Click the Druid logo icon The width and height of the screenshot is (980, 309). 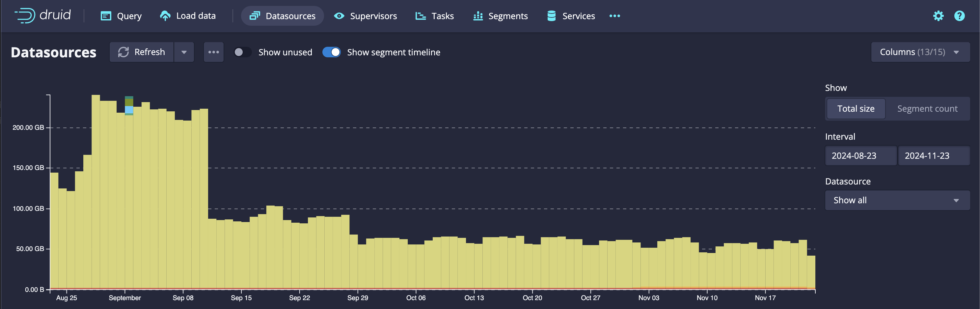[x=25, y=15]
